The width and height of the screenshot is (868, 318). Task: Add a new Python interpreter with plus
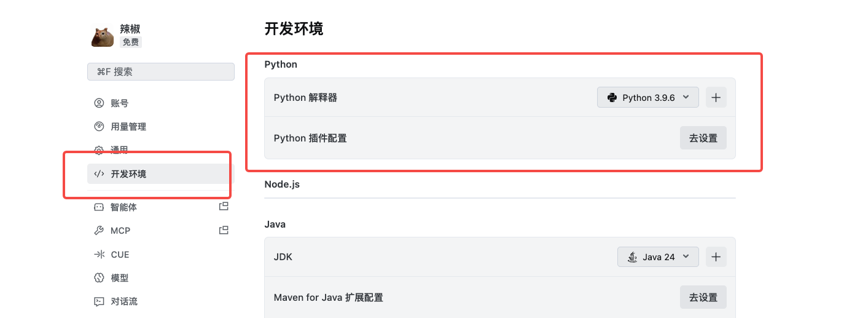pyautogui.click(x=716, y=97)
